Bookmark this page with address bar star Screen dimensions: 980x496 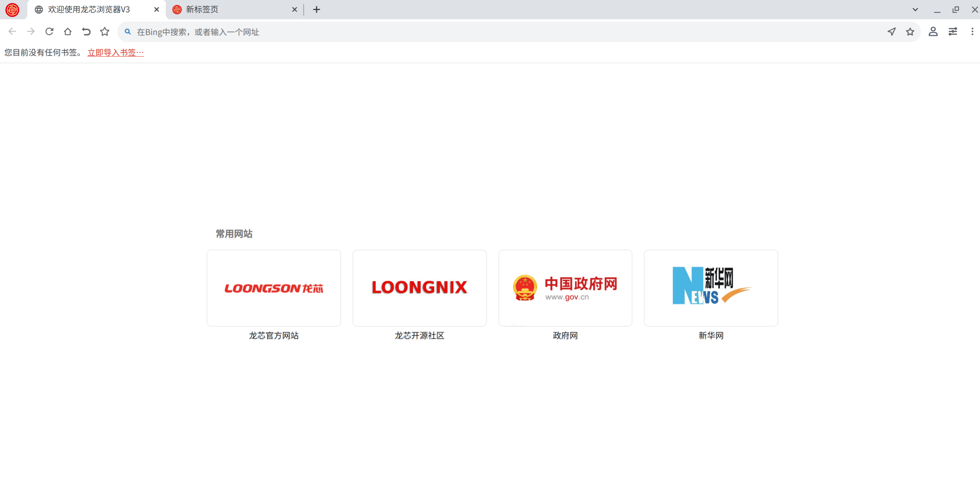pos(910,32)
